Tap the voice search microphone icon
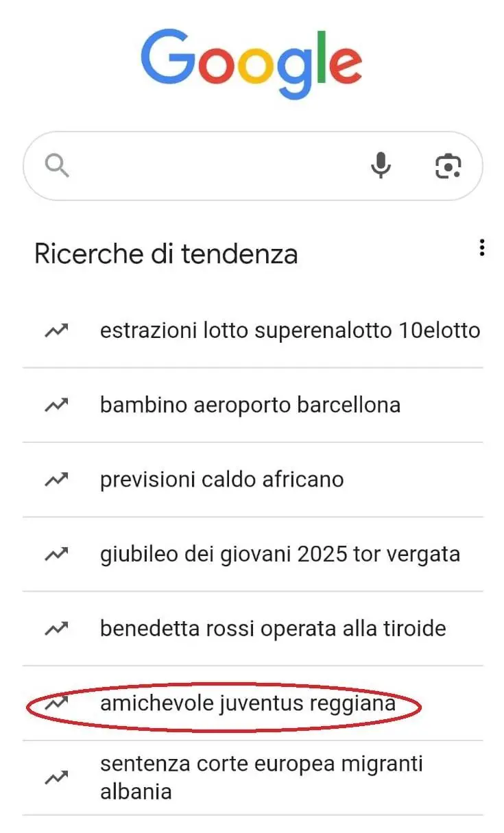 coord(381,165)
